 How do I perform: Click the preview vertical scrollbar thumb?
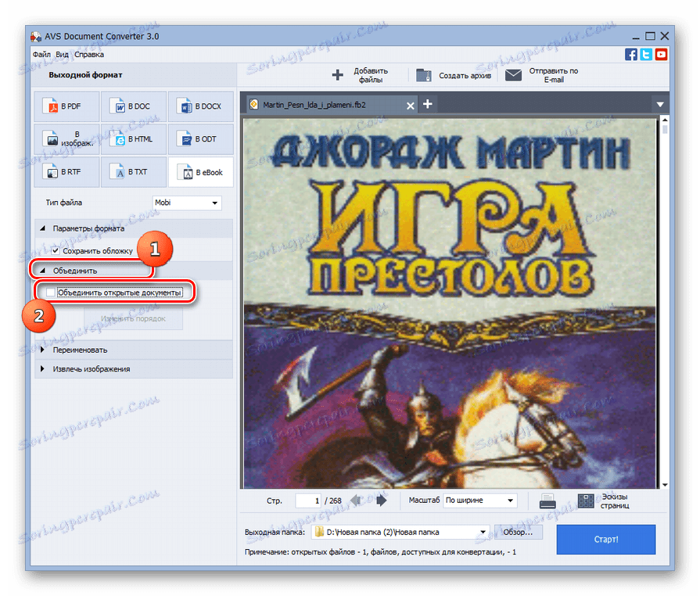[665, 130]
